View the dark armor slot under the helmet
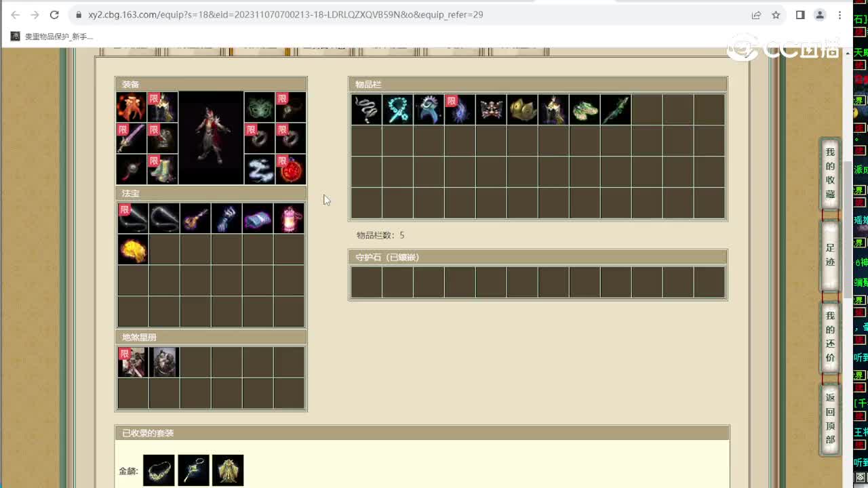The height and width of the screenshot is (488, 868). click(163, 138)
